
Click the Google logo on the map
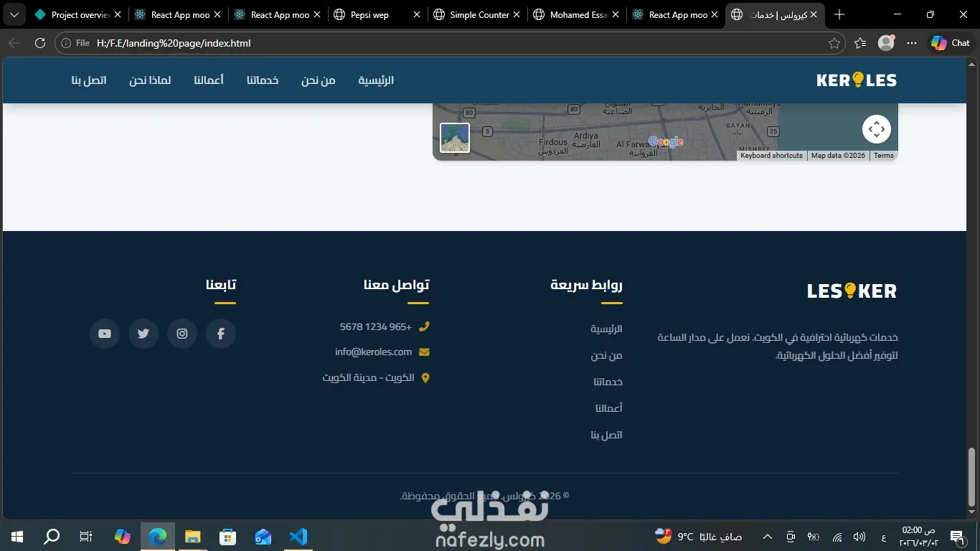pos(666,142)
